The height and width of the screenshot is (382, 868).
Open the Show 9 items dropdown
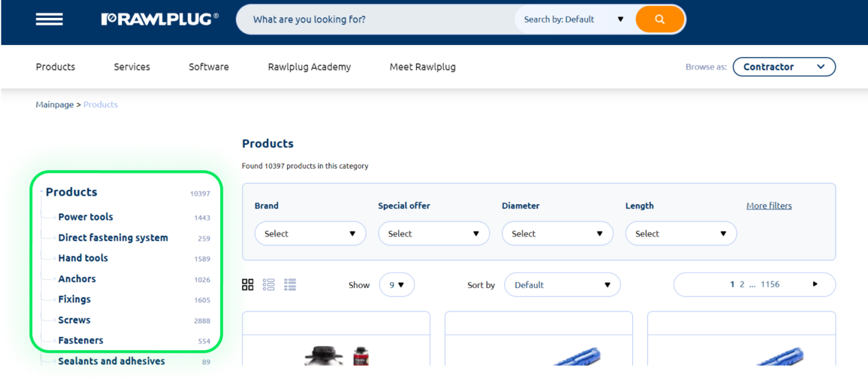coord(397,285)
